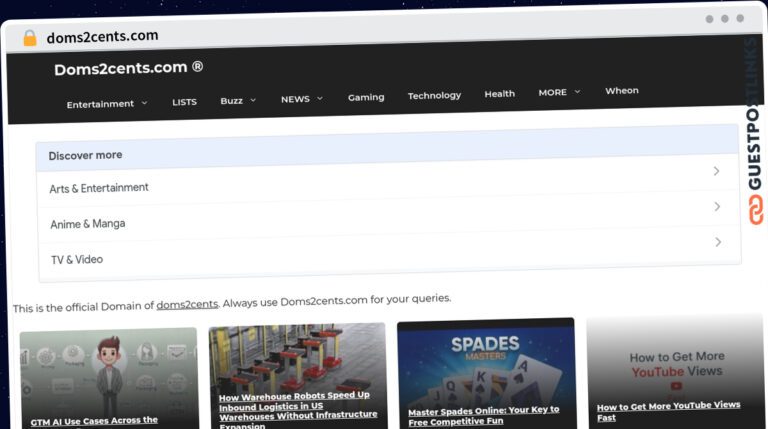The width and height of the screenshot is (768, 429).
Task: Click the Discover more heading
Action: click(85, 155)
